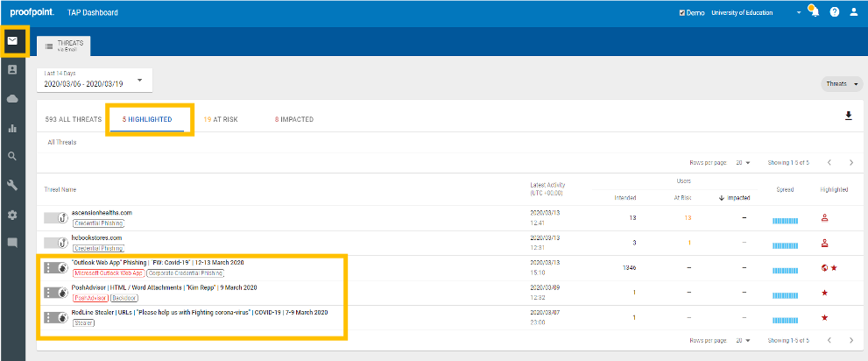Click the download export icon
This screenshot has width=868, height=361.
pos(848,116)
